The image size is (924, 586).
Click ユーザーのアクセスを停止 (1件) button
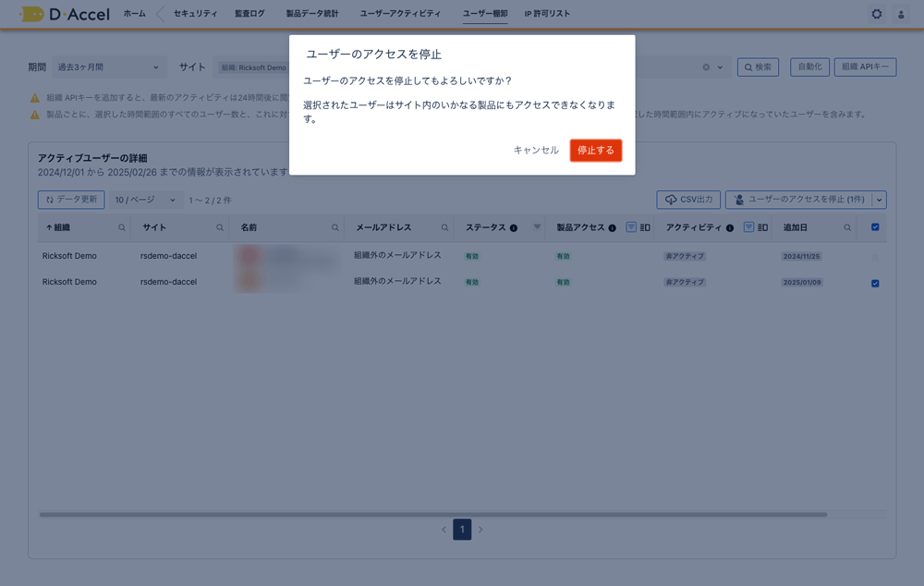tap(799, 200)
